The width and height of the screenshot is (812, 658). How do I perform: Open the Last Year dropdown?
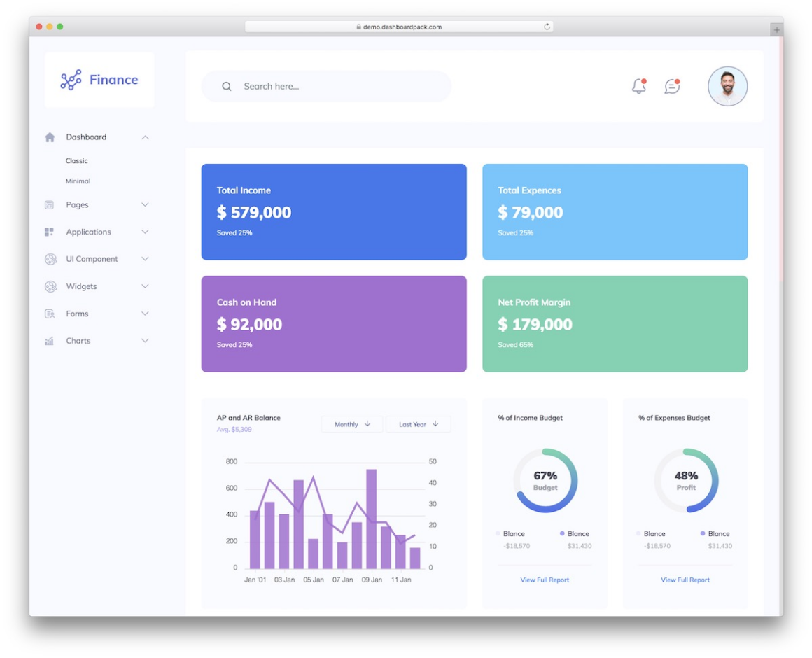tap(418, 423)
